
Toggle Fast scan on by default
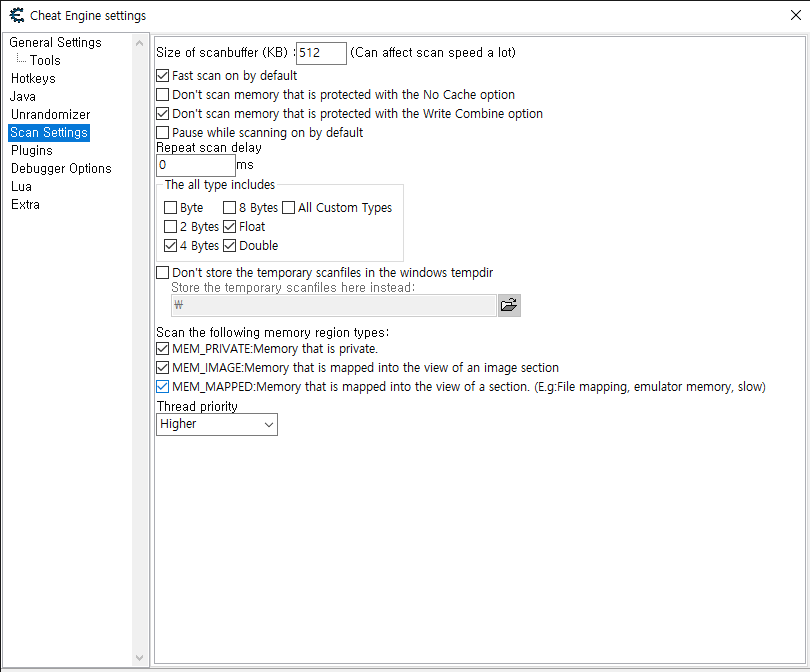point(163,76)
